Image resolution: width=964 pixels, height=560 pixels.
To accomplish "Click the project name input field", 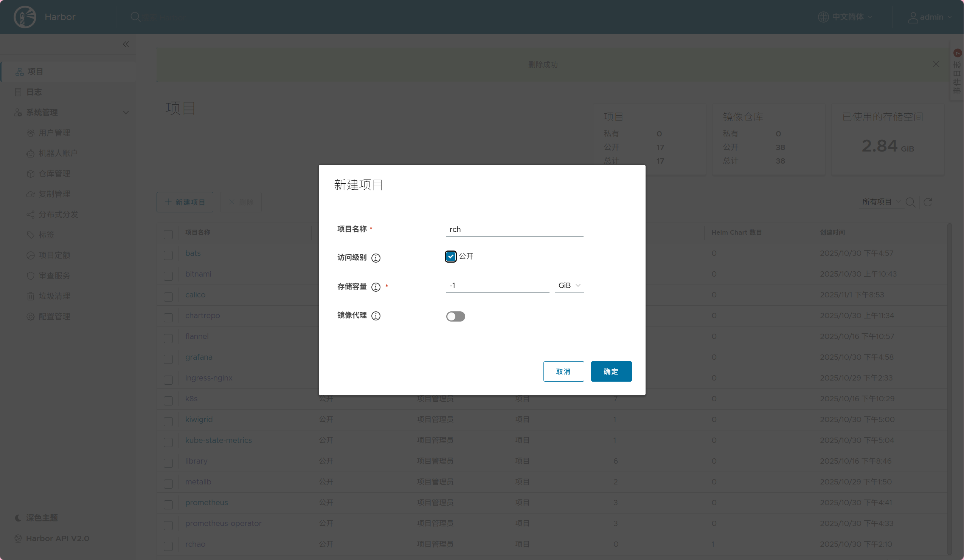I will coord(514,229).
